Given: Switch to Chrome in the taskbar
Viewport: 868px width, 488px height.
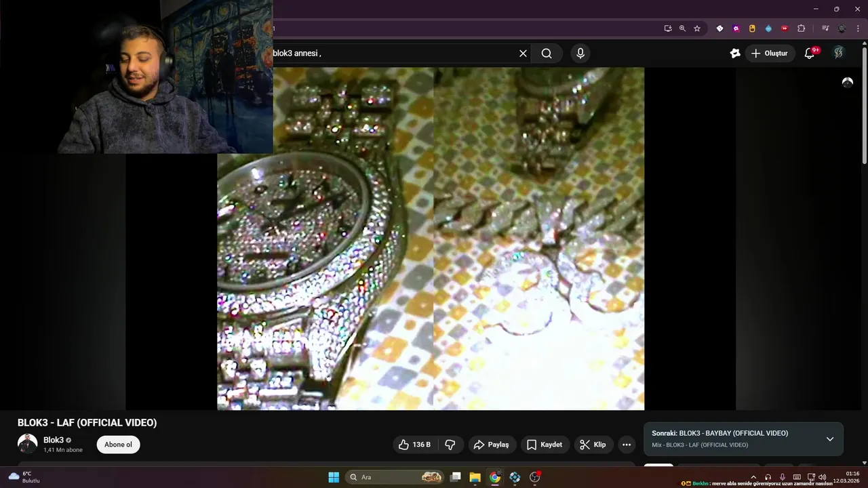Looking at the screenshot, I should click(495, 477).
